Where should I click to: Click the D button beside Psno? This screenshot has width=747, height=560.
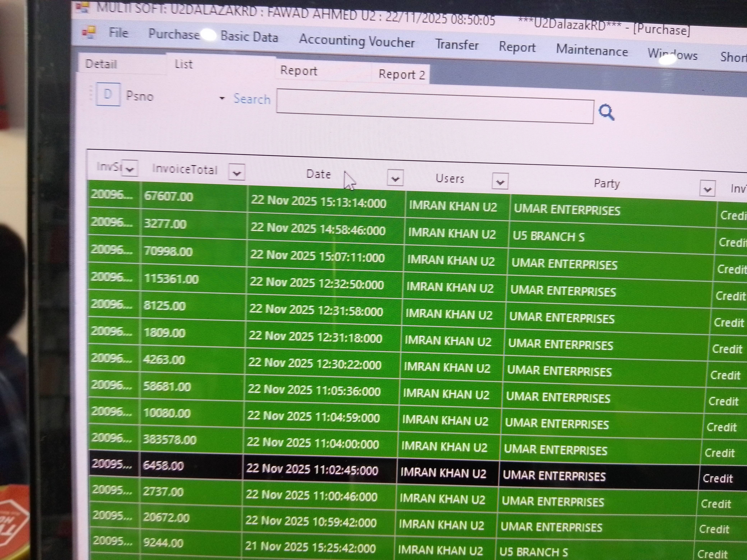[108, 95]
